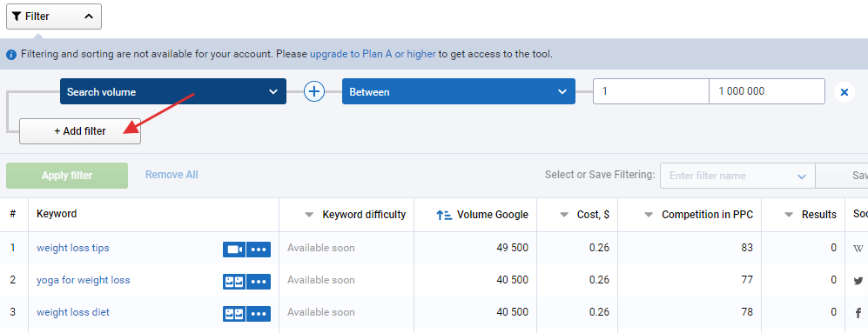The width and height of the screenshot is (868, 333).
Task: Click the round plus icon between filter dropdowns
Action: pos(314,92)
